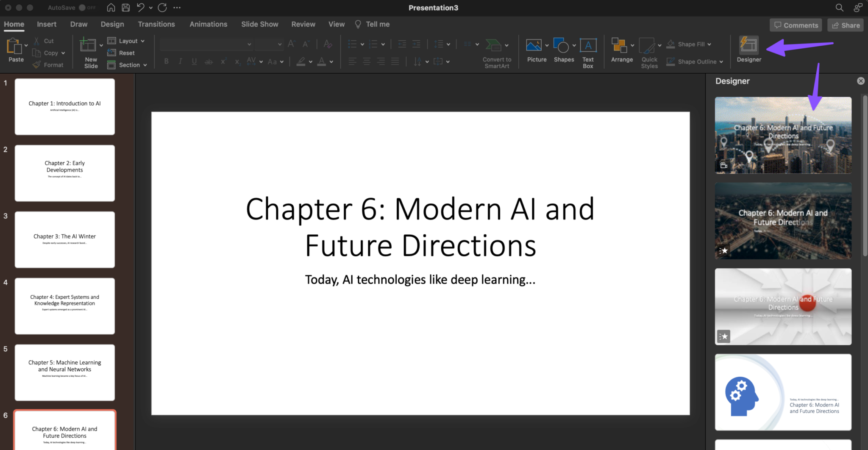Switch to the Transitions tab
868x450 pixels.
156,24
